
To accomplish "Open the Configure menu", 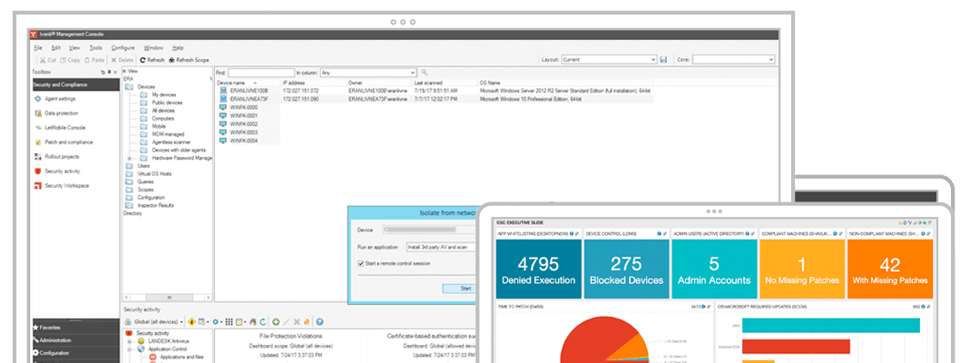I will coord(122,47).
